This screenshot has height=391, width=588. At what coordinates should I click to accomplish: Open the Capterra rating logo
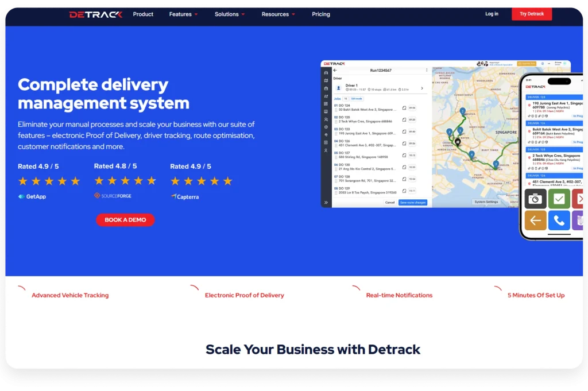click(185, 197)
